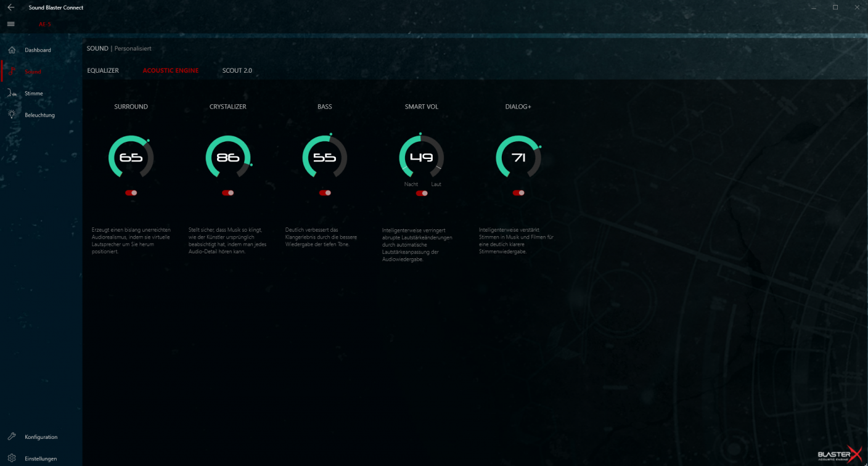Click the Laut label under Smart Vol
Screen dimensions: 868x466
[x=436, y=184]
